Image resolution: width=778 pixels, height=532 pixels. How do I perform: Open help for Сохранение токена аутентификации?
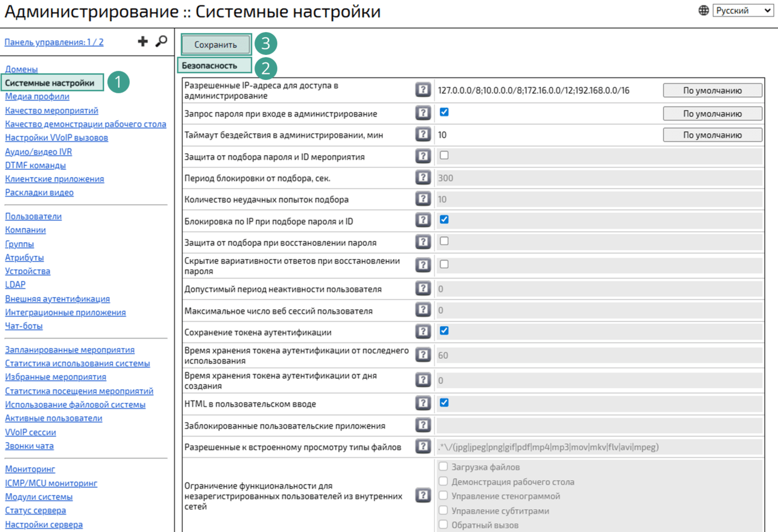point(423,332)
